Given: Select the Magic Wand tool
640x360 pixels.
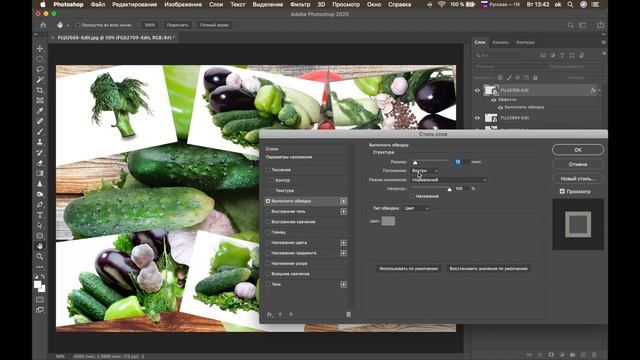Looking at the screenshot, I should 40,80.
